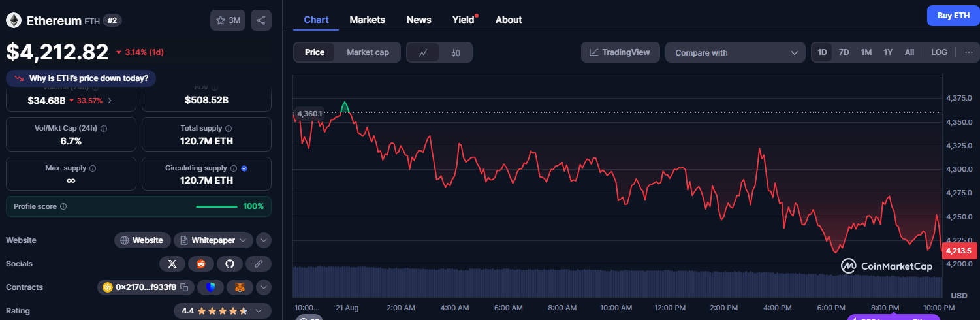
Task: Click the $508.52B FDV value
Action: coord(206,101)
